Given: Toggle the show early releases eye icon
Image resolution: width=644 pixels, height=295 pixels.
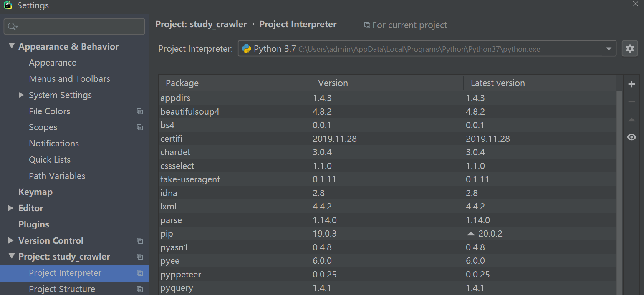Looking at the screenshot, I should tap(631, 137).
